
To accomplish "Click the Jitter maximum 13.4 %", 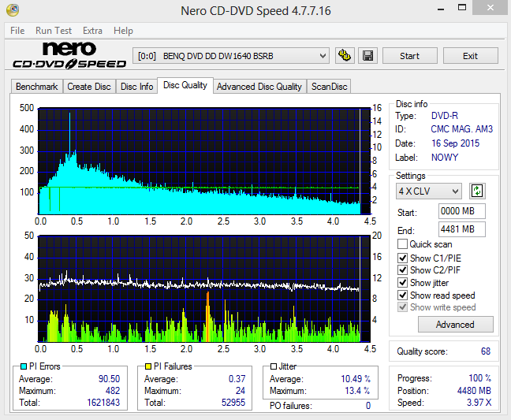I will (357, 390).
